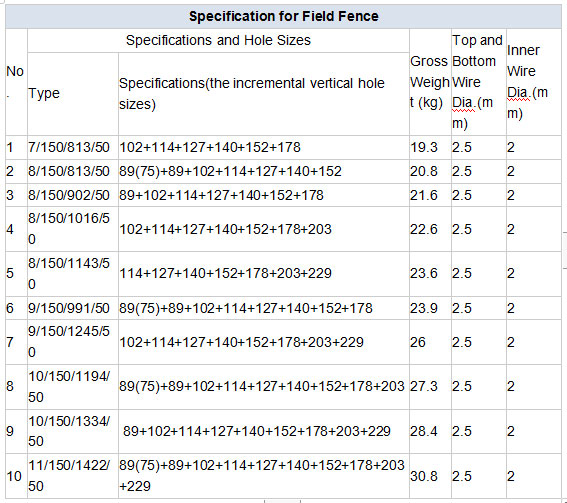Select the 'Specifications and Hole Sizes' header cell
The image size is (567, 503).
click(218, 41)
